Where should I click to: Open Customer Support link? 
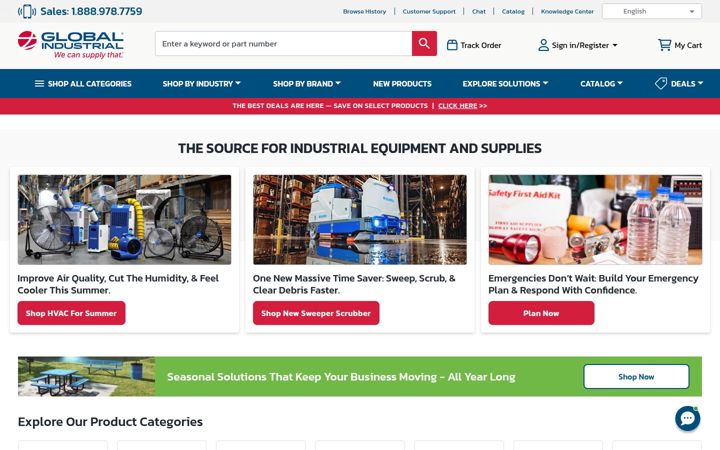point(429,11)
